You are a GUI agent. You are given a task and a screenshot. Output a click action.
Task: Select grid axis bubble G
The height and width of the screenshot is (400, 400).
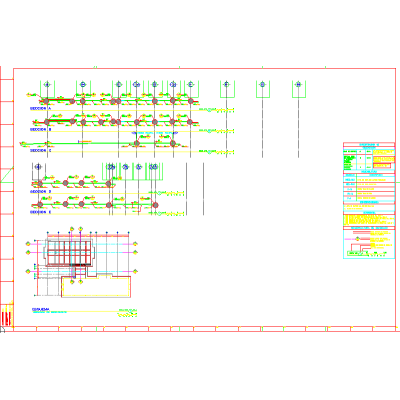pos(263,85)
